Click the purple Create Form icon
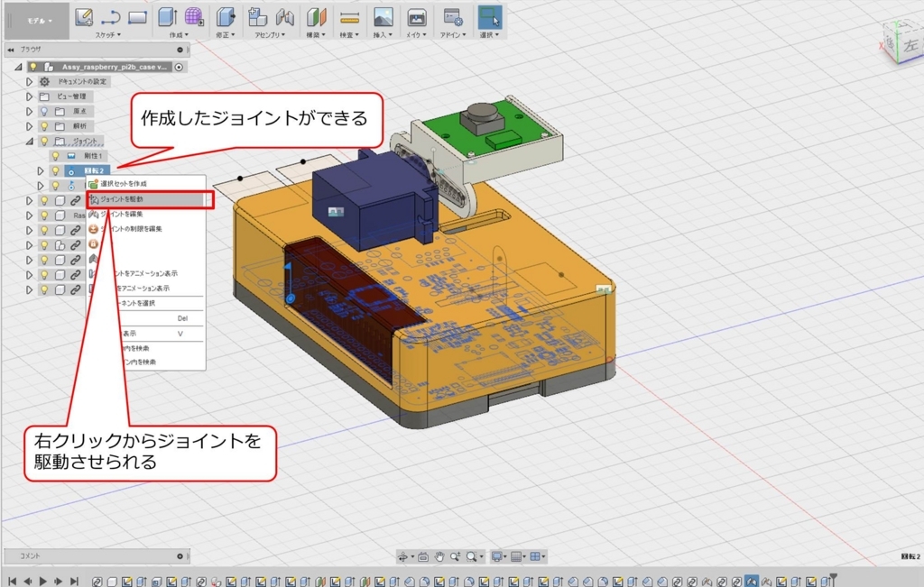The height and width of the screenshot is (587, 924). coord(194,16)
